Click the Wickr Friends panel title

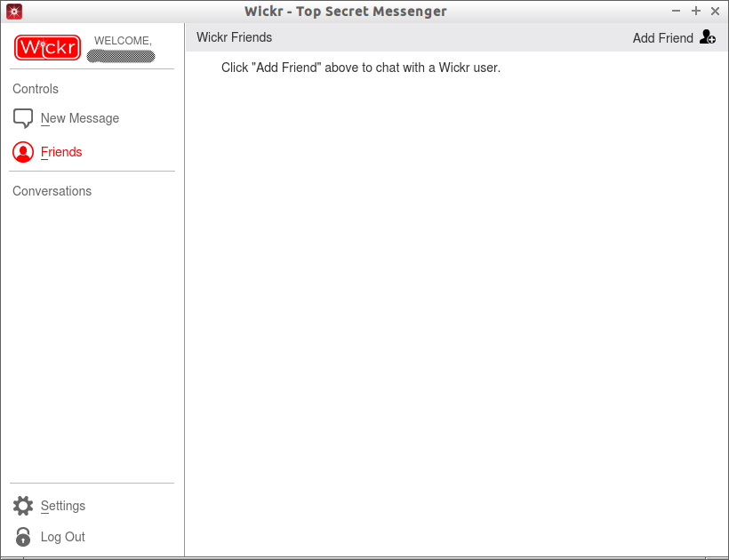point(234,37)
